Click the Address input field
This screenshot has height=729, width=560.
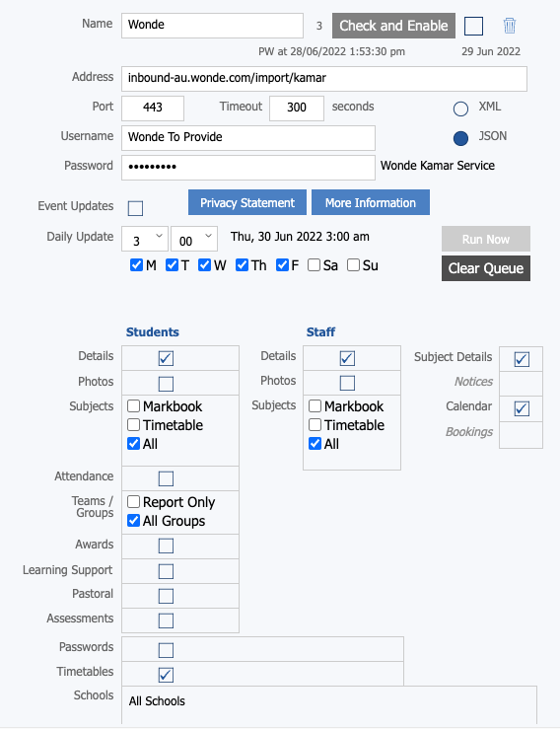324,79
